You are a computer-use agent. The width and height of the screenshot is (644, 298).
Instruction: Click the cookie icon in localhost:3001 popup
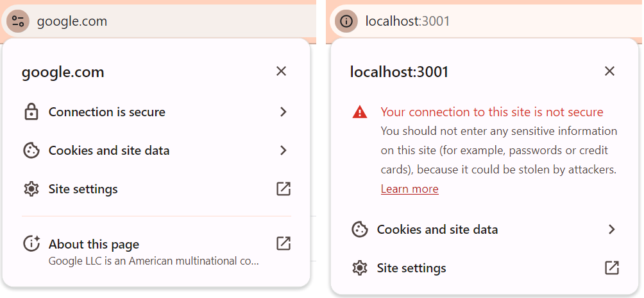(x=360, y=229)
